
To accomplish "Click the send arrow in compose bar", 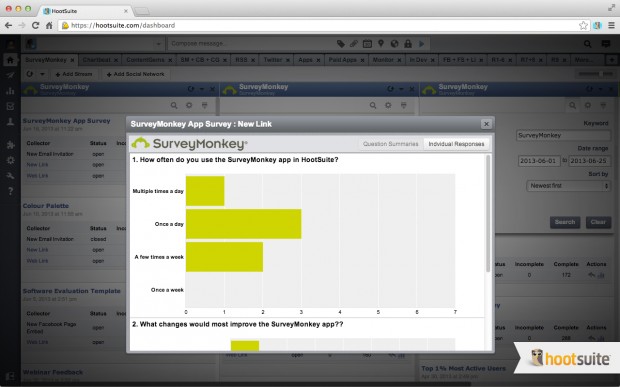I will 422,44.
